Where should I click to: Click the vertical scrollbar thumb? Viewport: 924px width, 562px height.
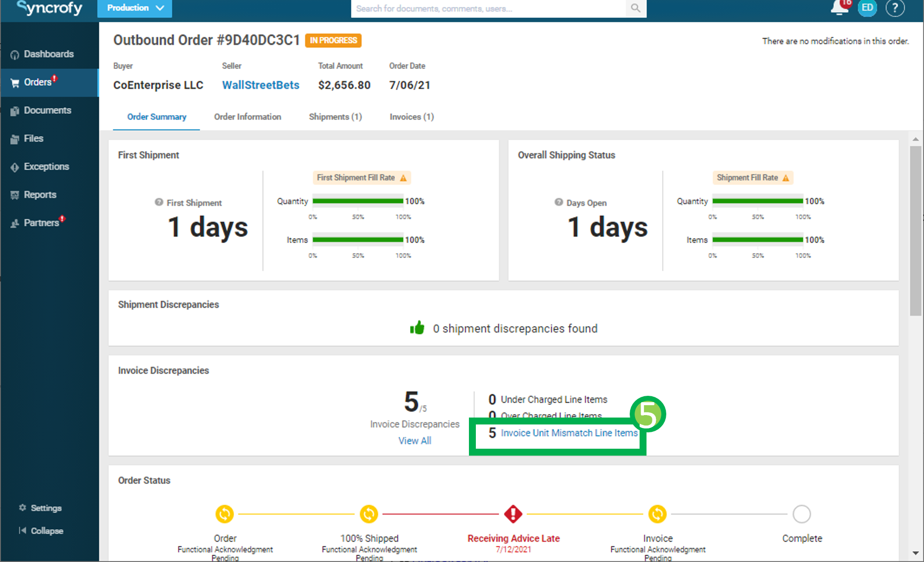pyautogui.click(x=915, y=231)
